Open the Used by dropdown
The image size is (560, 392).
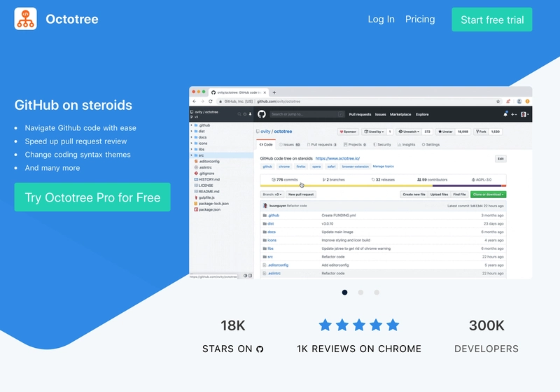374,132
